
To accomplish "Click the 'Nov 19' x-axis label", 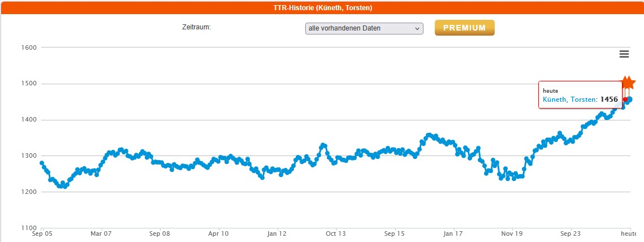I will (x=511, y=233).
